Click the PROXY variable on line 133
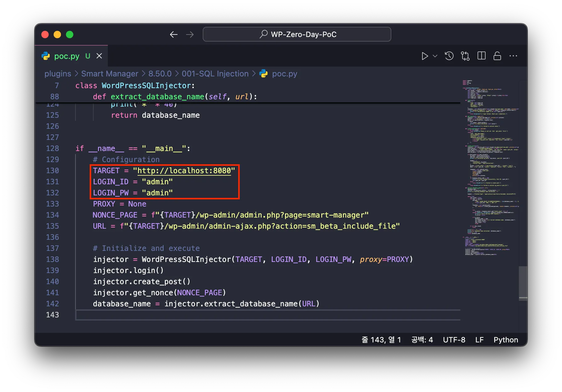Screen dimensions: 562x392 point(104,204)
